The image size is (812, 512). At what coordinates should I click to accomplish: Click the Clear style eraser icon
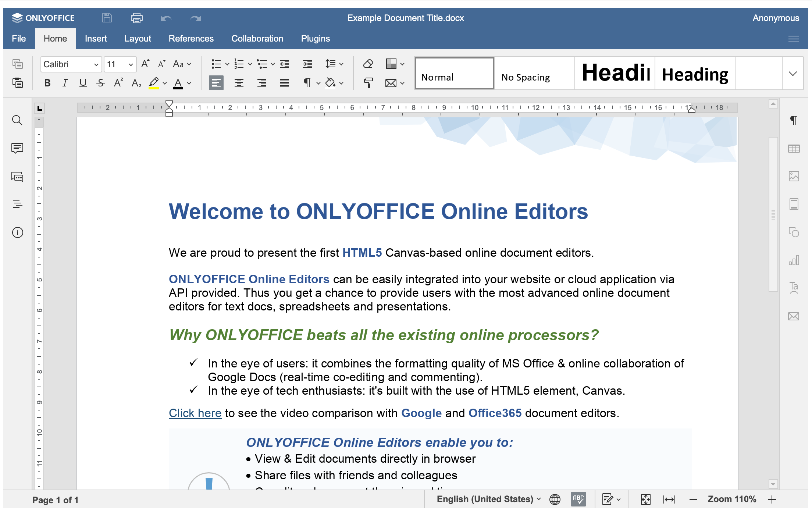click(368, 64)
